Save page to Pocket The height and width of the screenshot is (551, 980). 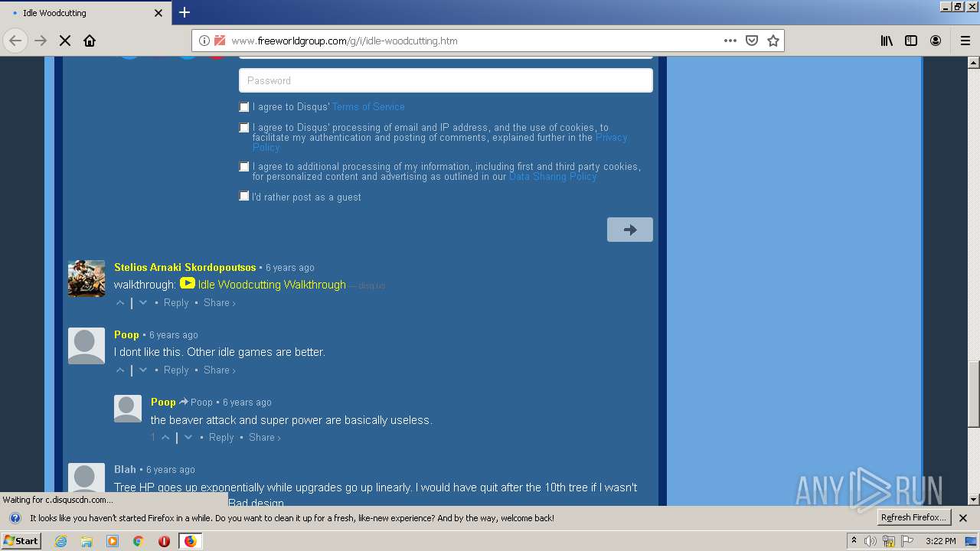tap(752, 41)
